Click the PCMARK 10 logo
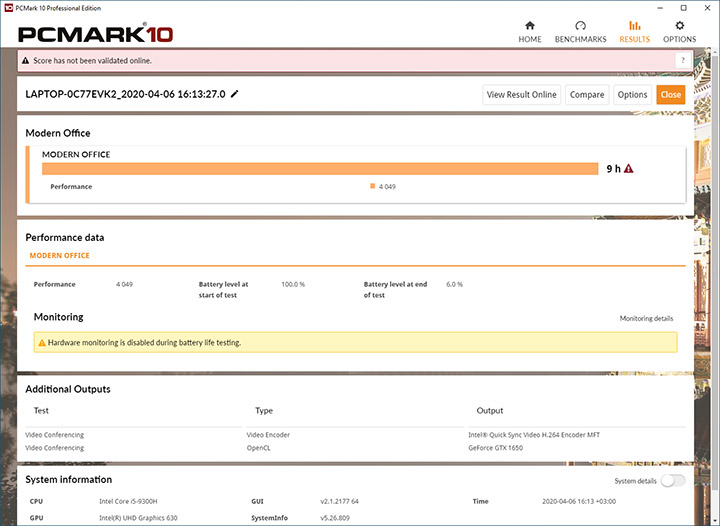The image size is (720, 526). point(95,34)
